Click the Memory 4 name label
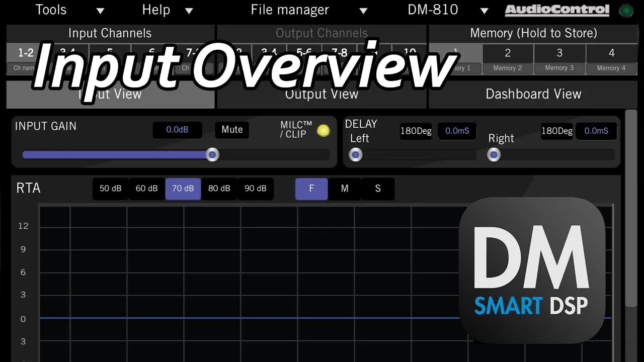The image size is (644, 362). [x=611, y=68]
